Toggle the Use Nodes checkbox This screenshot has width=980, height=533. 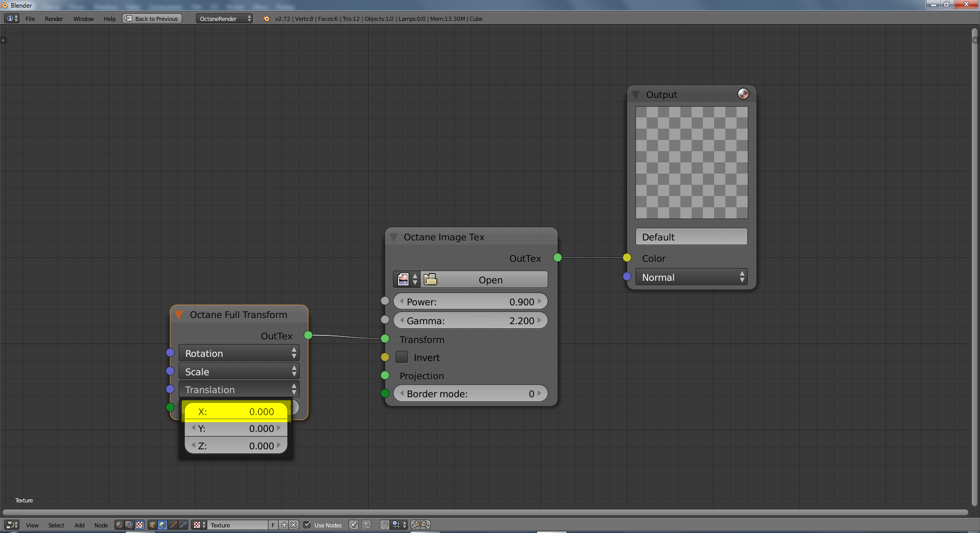[307, 525]
